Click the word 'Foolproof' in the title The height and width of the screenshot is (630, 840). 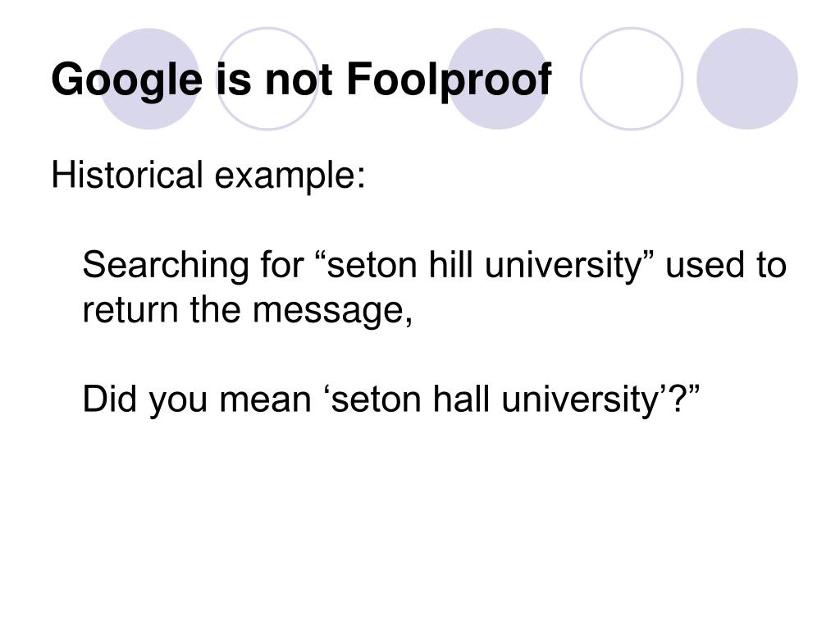coord(449,80)
